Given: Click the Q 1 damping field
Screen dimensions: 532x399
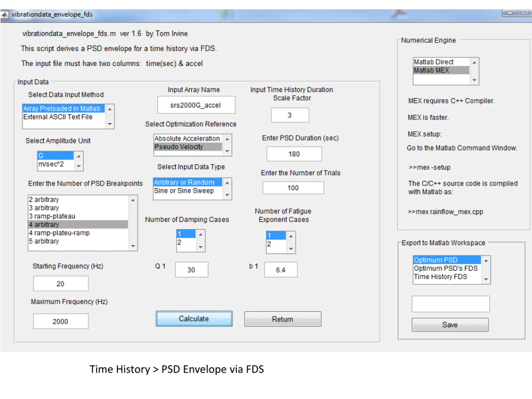Looking at the screenshot, I should [x=191, y=270].
